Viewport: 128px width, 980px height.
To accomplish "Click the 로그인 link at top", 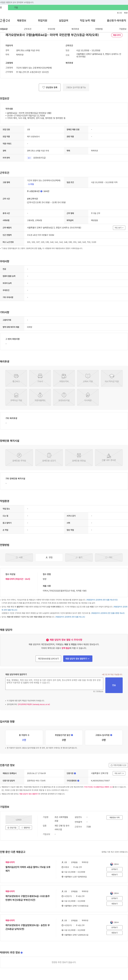I will click(x=119, y=13).
